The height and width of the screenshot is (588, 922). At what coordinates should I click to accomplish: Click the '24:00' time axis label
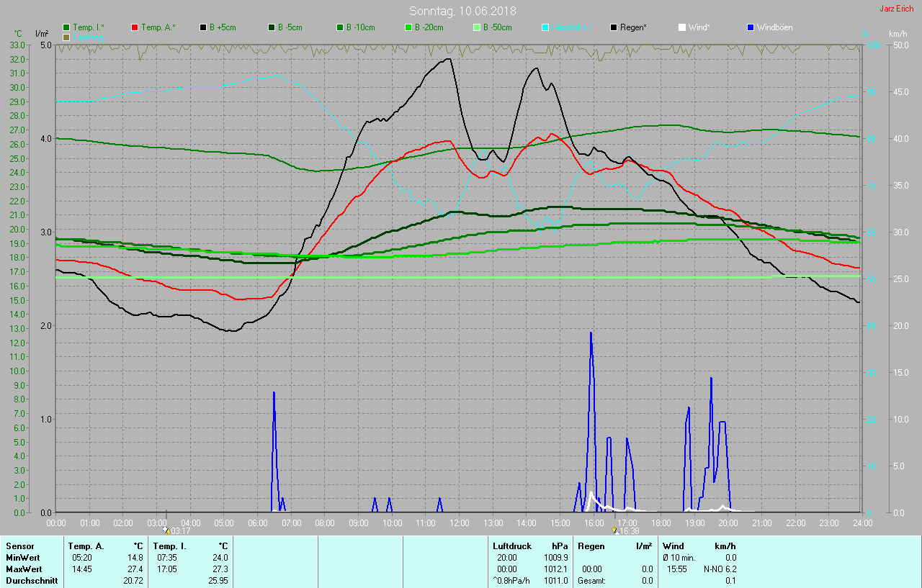click(x=862, y=523)
